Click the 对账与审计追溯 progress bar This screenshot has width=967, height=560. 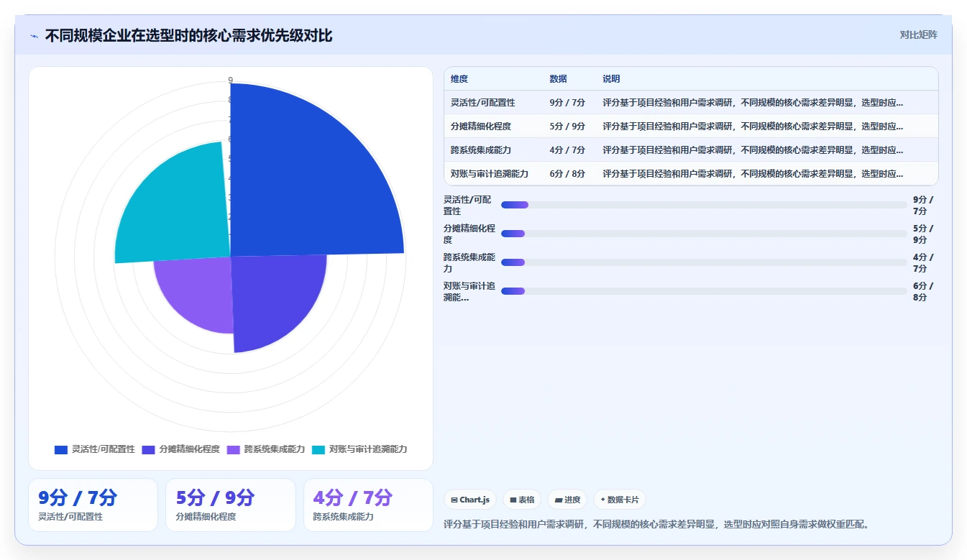[704, 291]
